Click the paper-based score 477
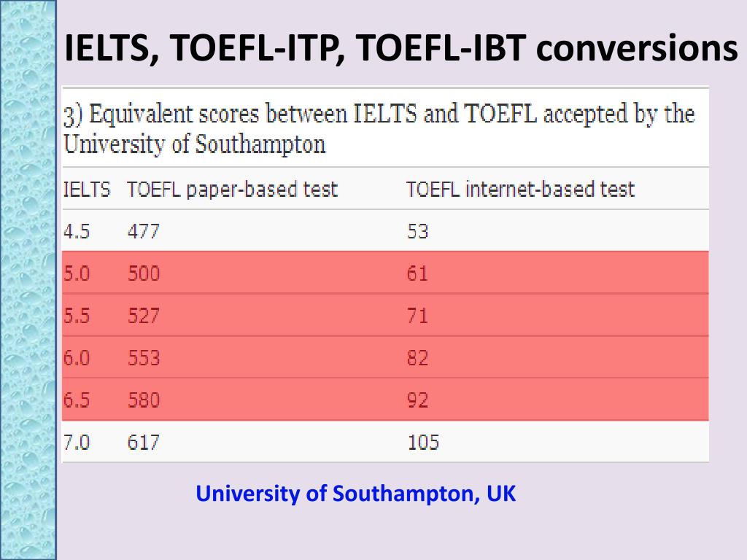 [x=144, y=231]
